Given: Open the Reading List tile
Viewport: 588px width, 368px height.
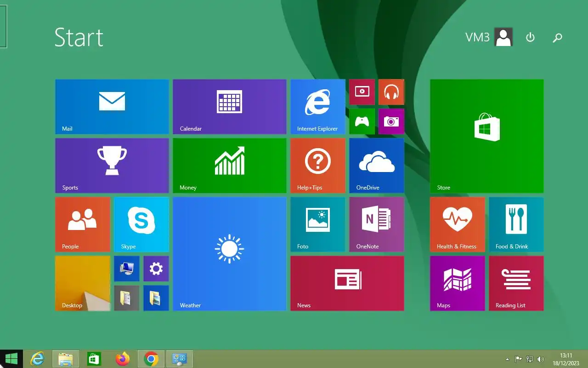Looking at the screenshot, I should [516, 283].
